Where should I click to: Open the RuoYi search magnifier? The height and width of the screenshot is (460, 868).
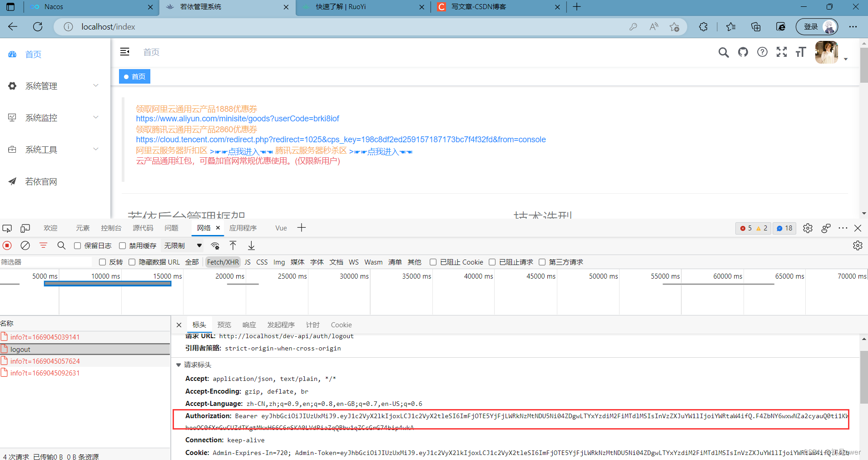coord(724,52)
